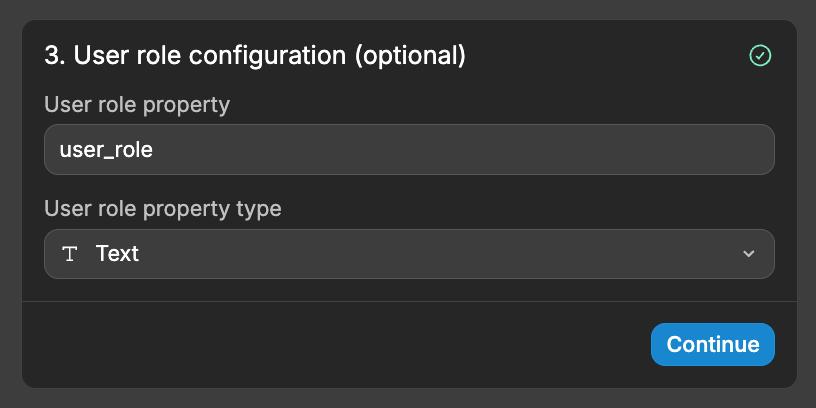Click the T text-type icon
The width and height of the screenshot is (816, 408).
(69, 254)
